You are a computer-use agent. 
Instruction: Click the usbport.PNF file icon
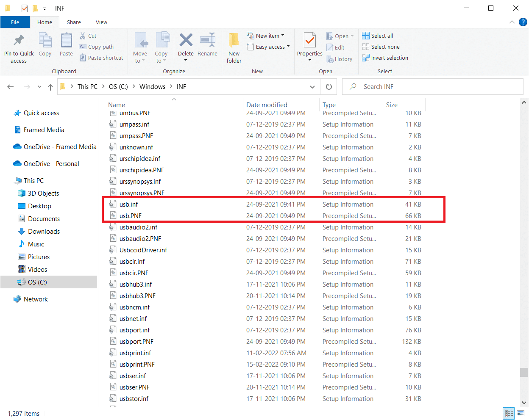(113, 341)
